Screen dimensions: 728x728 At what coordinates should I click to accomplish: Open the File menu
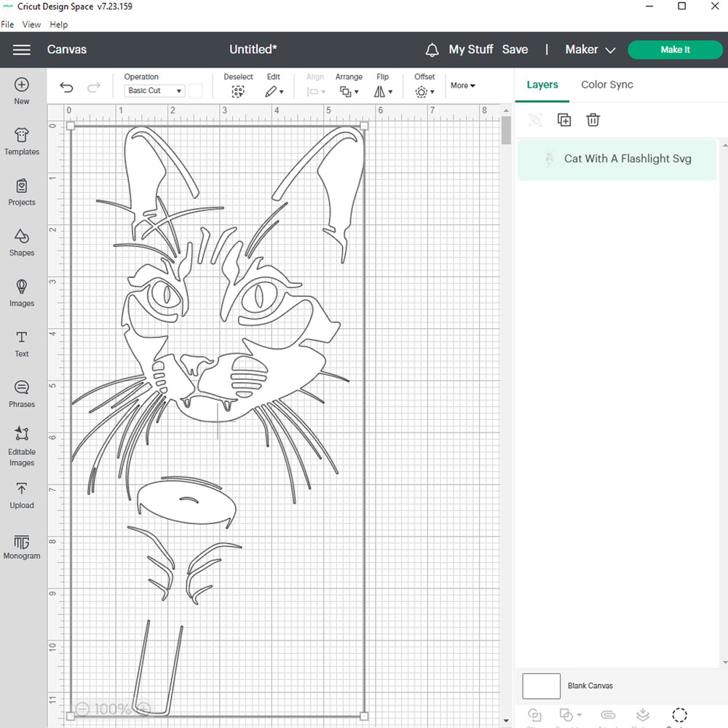[x=7, y=24]
